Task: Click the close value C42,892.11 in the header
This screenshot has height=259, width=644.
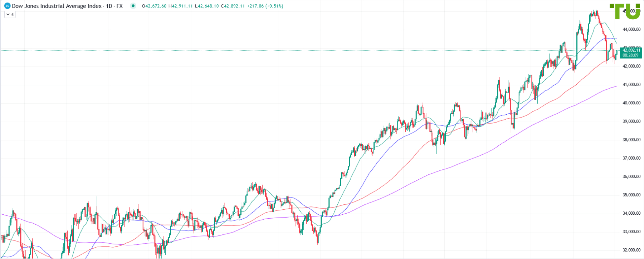Action: point(233,6)
